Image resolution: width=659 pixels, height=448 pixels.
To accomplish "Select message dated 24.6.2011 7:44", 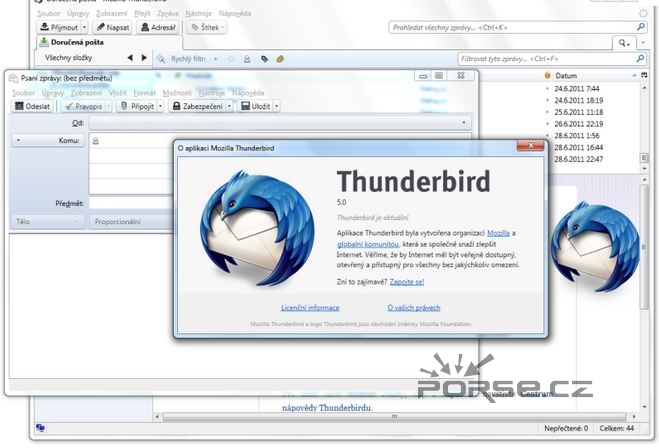I will tap(577, 89).
